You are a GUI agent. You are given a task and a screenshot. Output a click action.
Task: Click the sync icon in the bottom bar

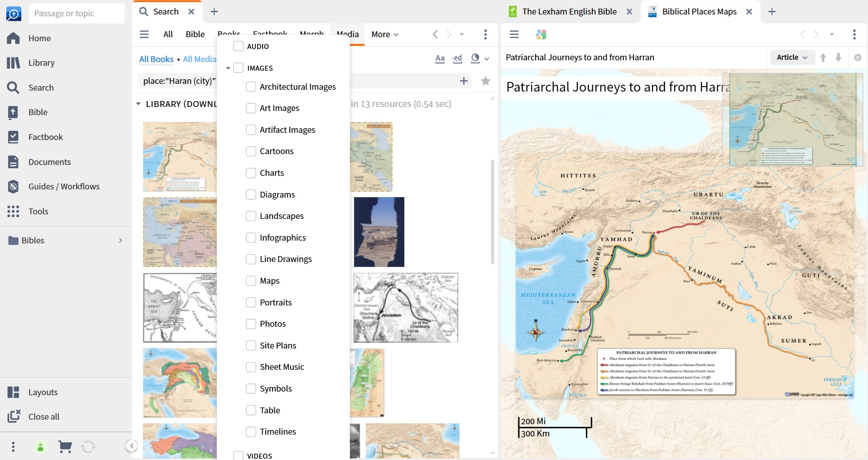(89, 447)
